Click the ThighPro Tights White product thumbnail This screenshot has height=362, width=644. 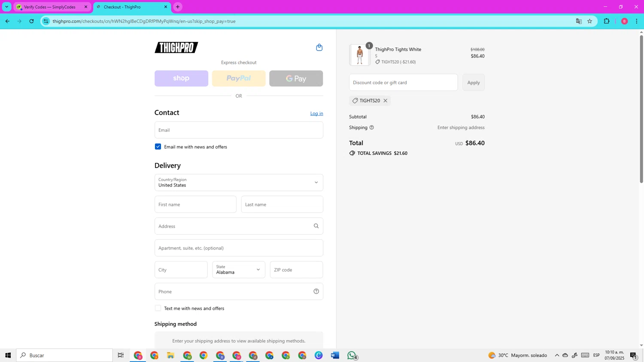pos(360,55)
